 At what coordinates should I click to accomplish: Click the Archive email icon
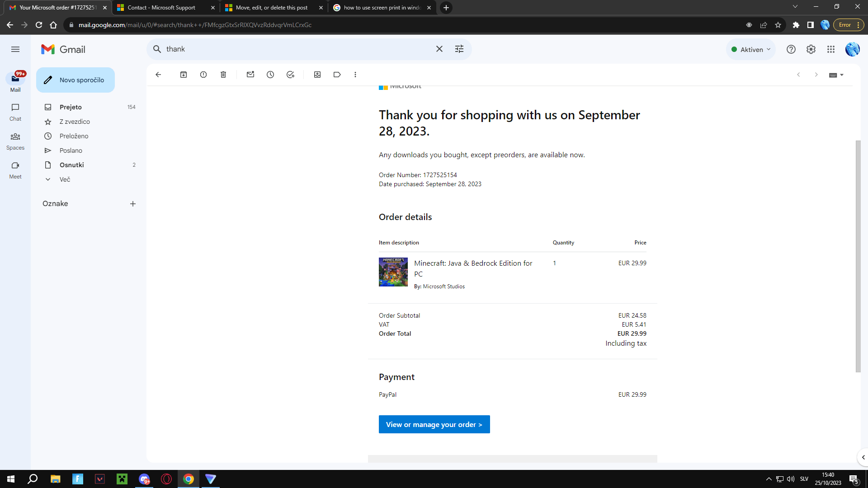(183, 74)
